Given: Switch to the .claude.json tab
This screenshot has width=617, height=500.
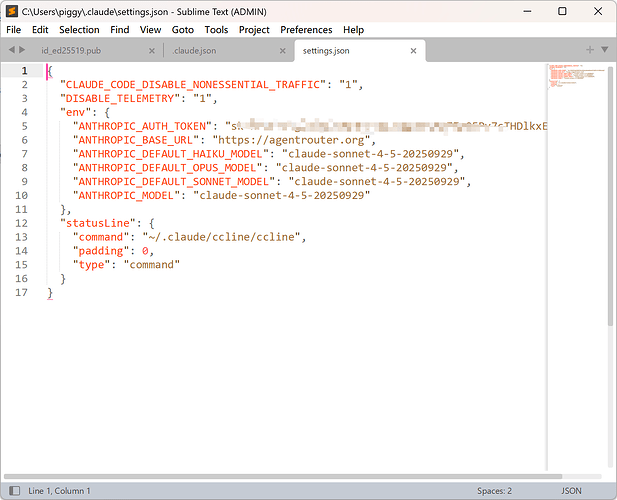Looking at the screenshot, I should pos(194,51).
